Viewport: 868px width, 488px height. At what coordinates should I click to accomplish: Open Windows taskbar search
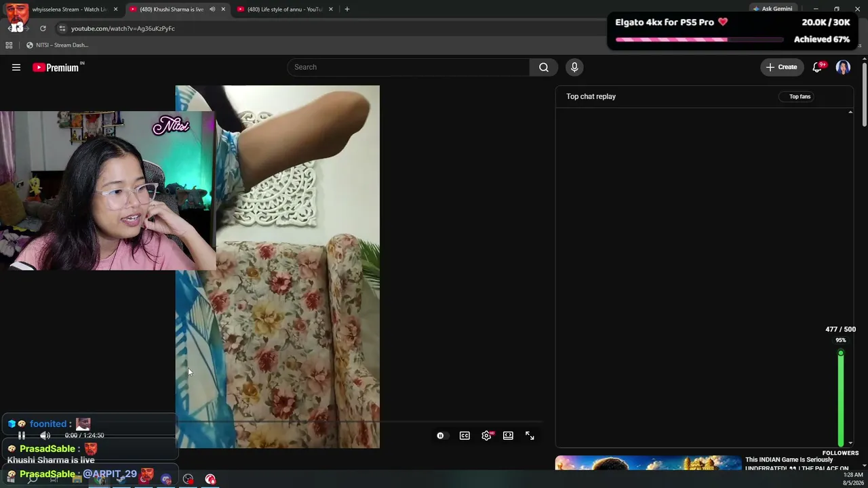pos(32,479)
